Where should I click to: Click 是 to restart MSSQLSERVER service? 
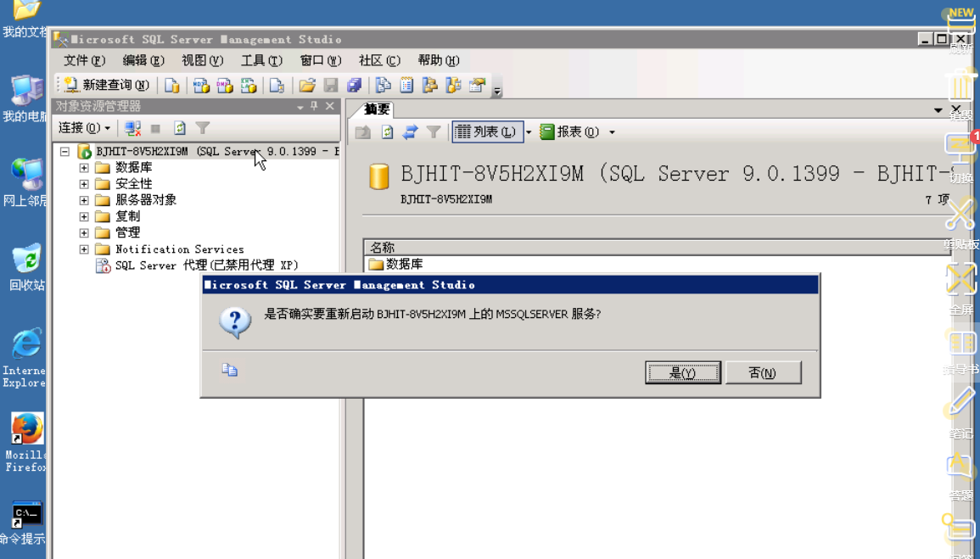(x=683, y=372)
